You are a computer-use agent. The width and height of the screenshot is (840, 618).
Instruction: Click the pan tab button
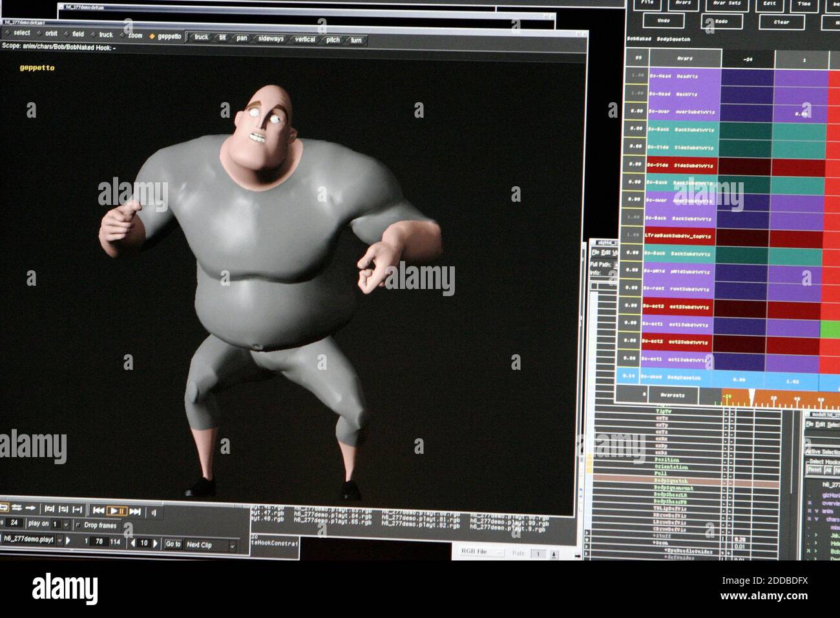242,38
